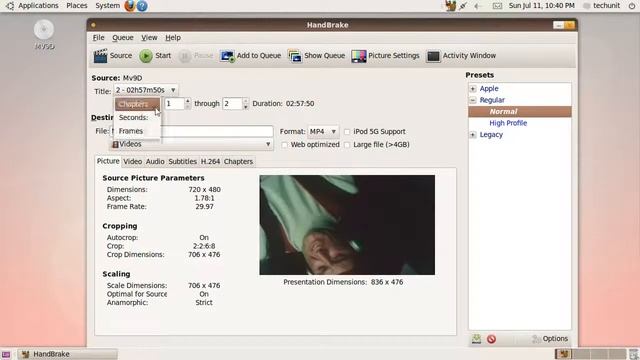Select the High Profile preset
The height and width of the screenshot is (360, 640).
coord(508,123)
